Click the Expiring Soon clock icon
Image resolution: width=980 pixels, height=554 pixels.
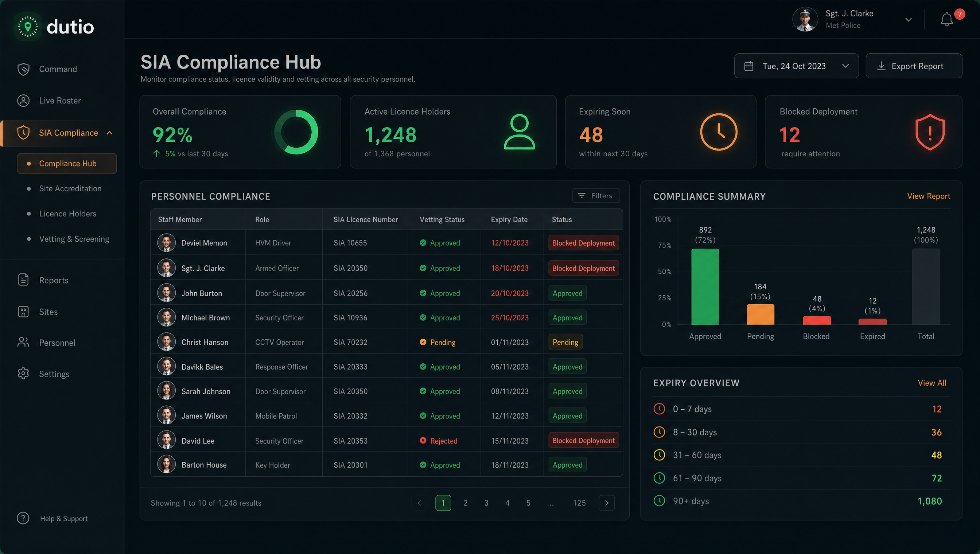719,132
